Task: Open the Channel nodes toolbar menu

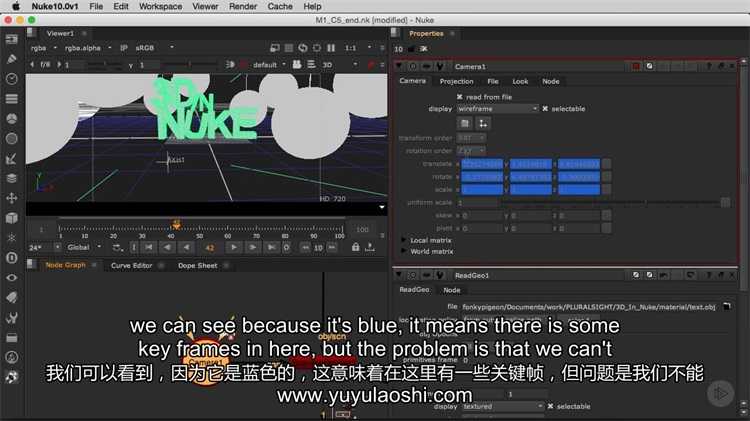Action: click(11, 99)
